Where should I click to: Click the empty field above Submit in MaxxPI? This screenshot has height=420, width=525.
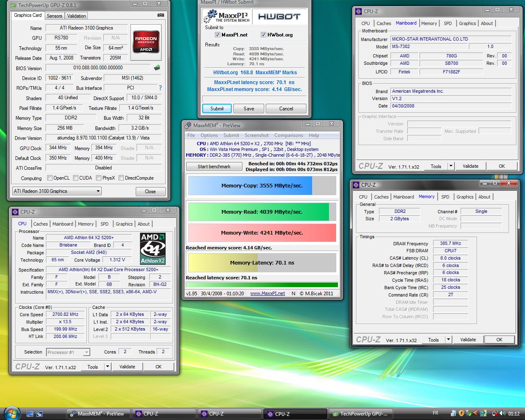254,99
